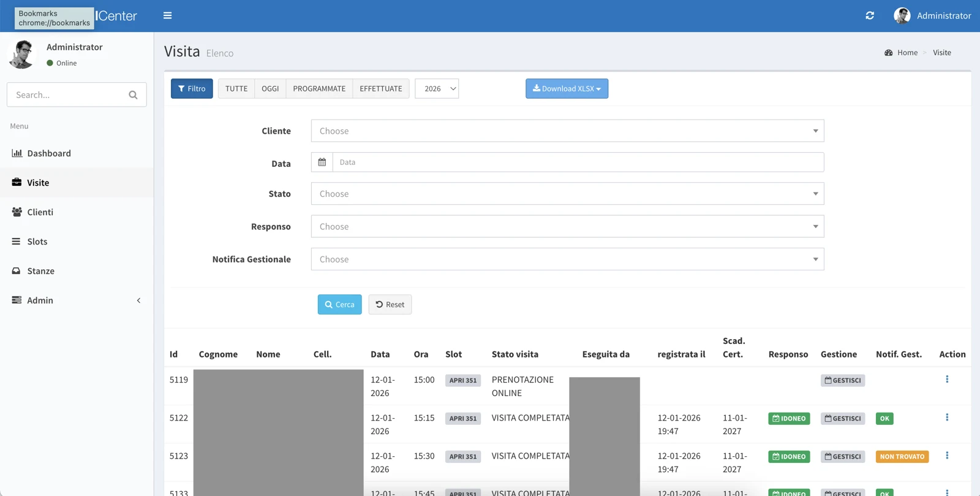Screen dimensions: 980x496
Task: Open row 5122 action menu dots
Action: pyautogui.click(x=947, y=418)
